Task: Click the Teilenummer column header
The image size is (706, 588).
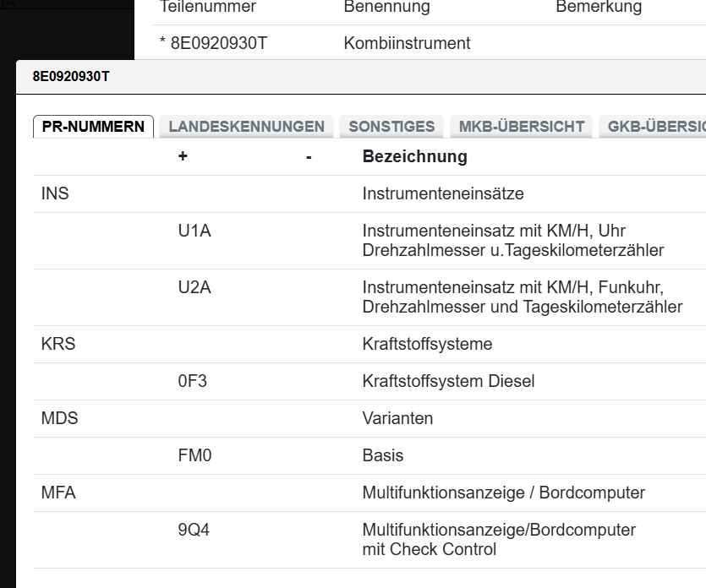Action: pyautogui.click(x=207, y=8)
